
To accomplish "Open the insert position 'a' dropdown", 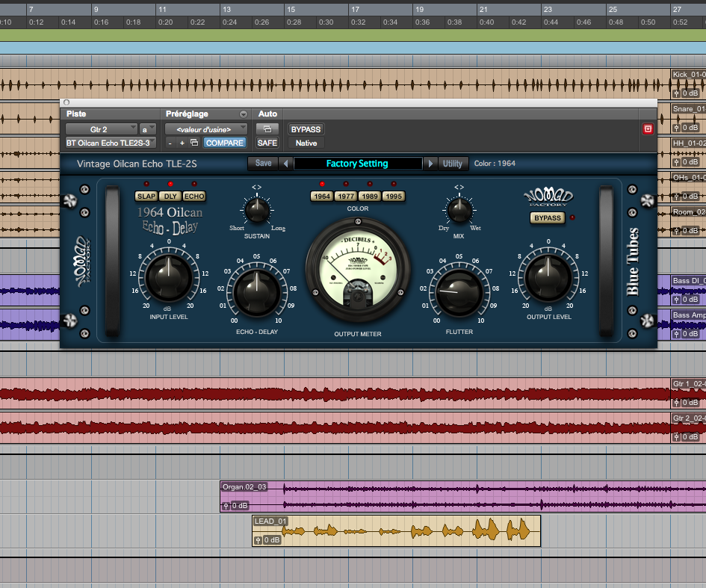I will (147, 129).
